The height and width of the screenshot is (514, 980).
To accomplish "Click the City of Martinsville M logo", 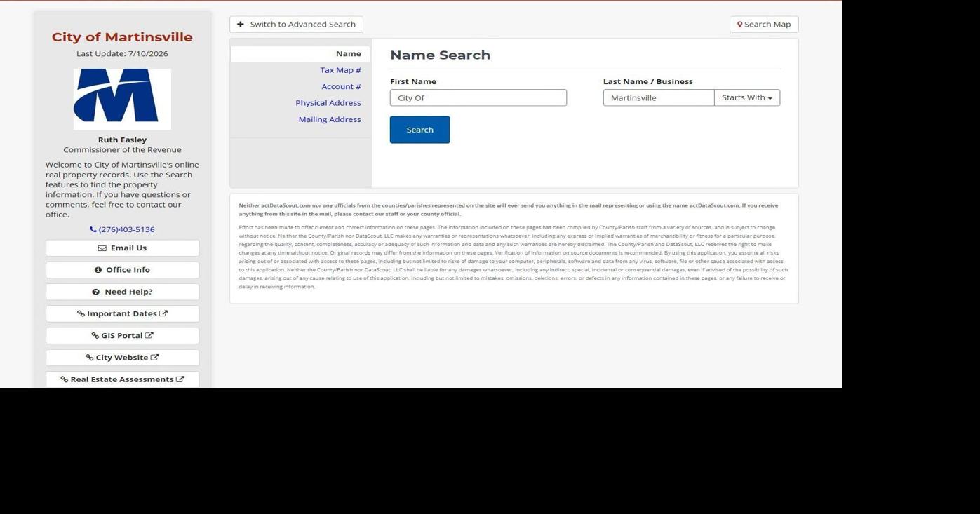I will pos(122,99).
